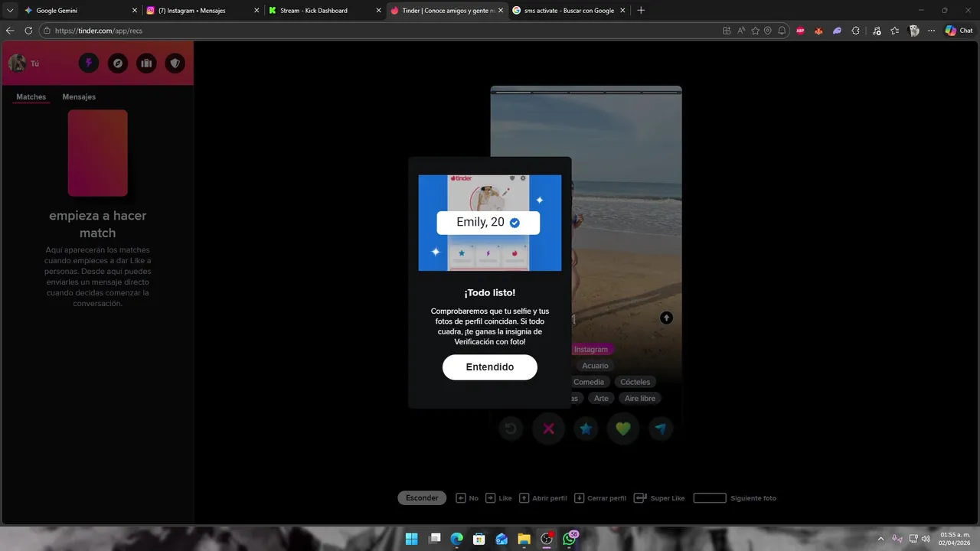The image size is (980, 551).
Task: Open the work mode briefcase icon
Action: [x=146, y=64]
